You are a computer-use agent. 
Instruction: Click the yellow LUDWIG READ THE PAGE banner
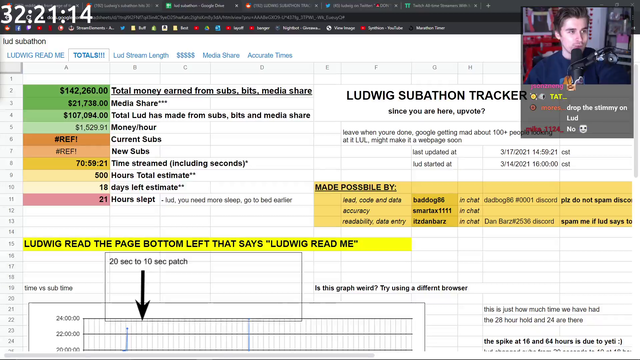click(x=217, y=244)
